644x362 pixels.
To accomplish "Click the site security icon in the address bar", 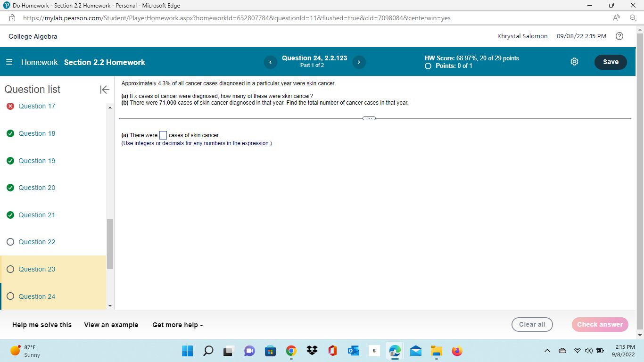I will coord(13,17).
